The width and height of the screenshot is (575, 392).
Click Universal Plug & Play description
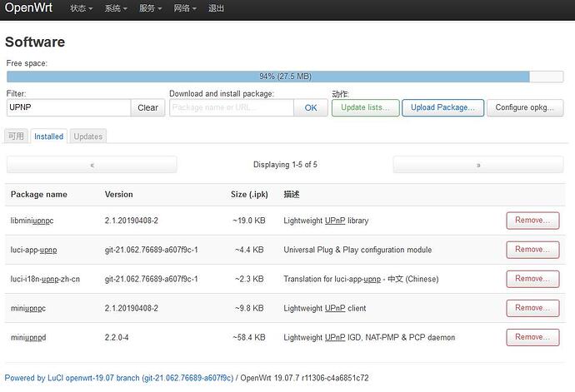coord(357,250)
